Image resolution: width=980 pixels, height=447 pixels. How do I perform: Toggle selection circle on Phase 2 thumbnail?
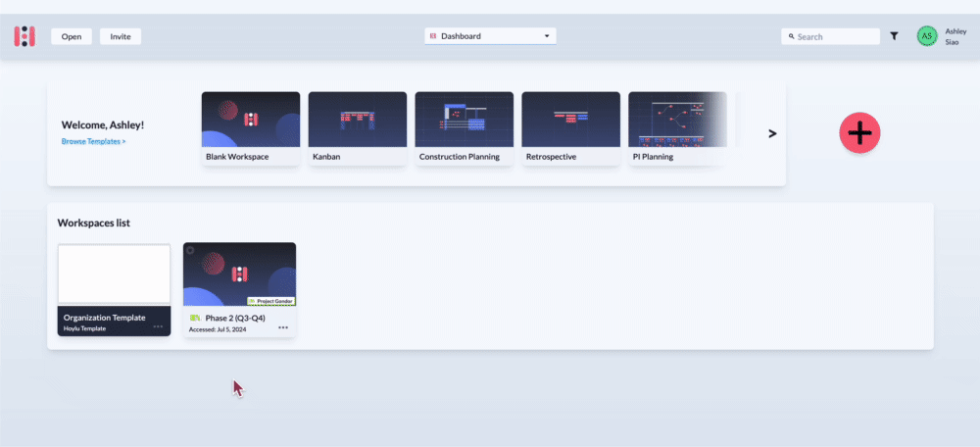[x=190, y=250]
